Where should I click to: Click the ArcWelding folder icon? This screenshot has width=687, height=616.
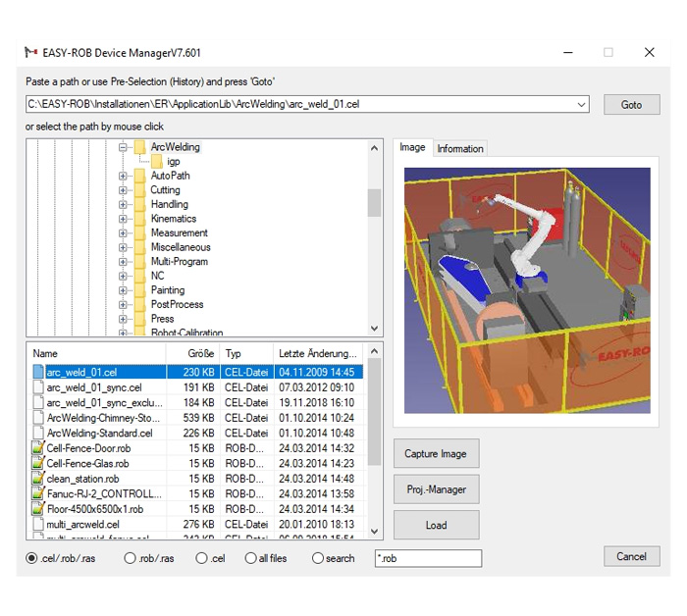(138, 147)
